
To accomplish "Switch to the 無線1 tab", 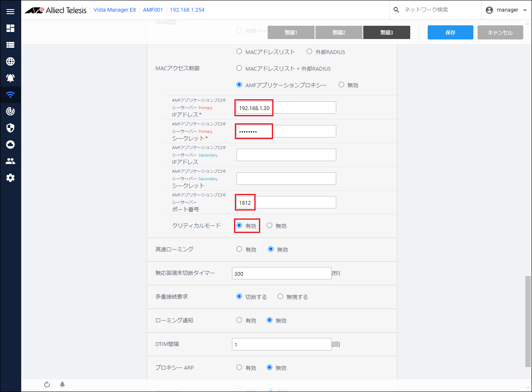I will point(291,32).
